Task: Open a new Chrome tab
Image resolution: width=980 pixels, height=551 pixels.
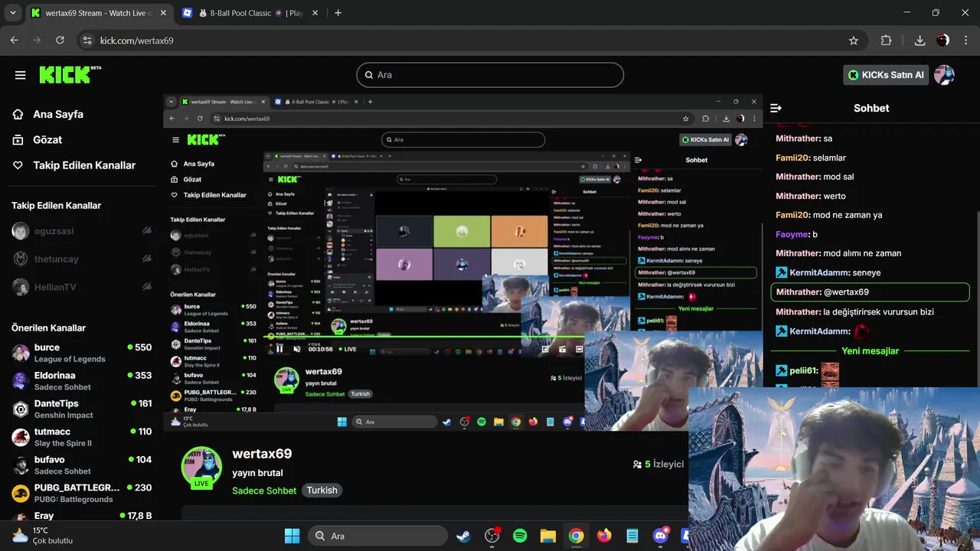Action: point(338,13)
